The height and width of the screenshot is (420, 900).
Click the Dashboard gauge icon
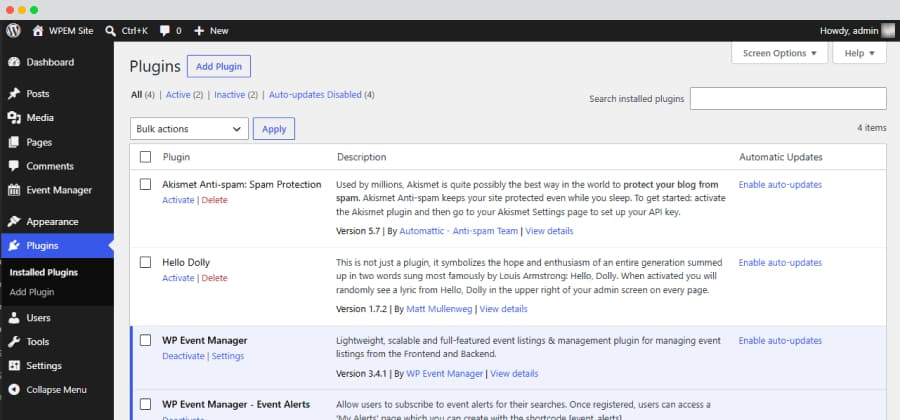coord(14,62)
